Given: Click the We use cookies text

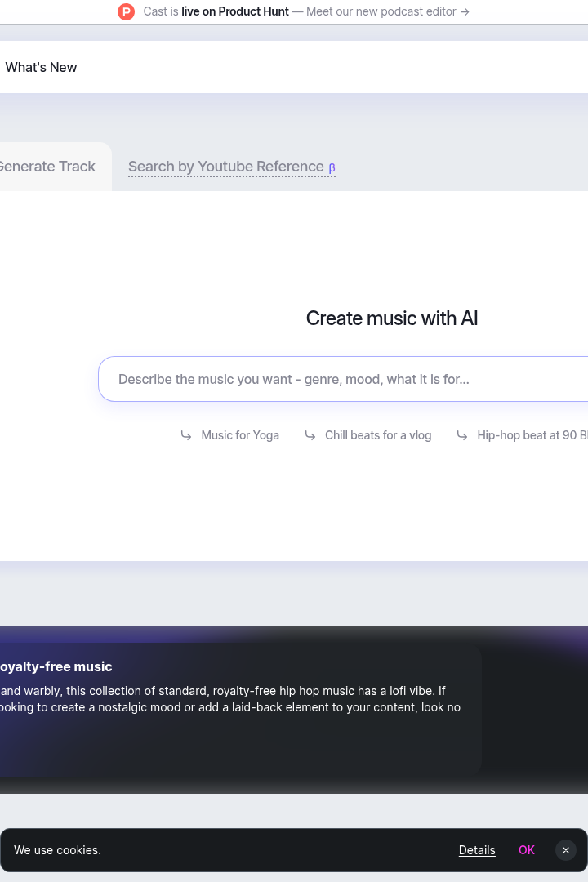Looking at the screenshot, I should coord(57,850).
